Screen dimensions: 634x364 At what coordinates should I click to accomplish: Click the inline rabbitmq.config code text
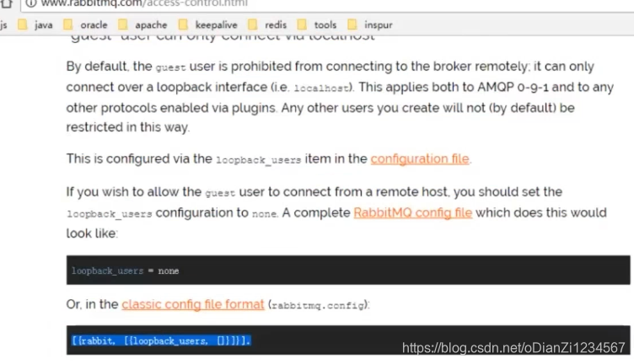pyautogui.click(x=318, y=305)
